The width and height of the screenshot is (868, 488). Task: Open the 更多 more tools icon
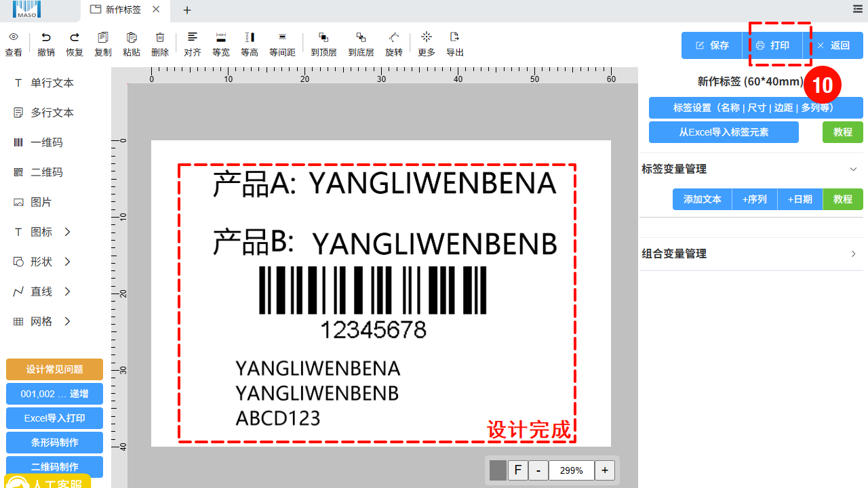click(x=427, y=37)
